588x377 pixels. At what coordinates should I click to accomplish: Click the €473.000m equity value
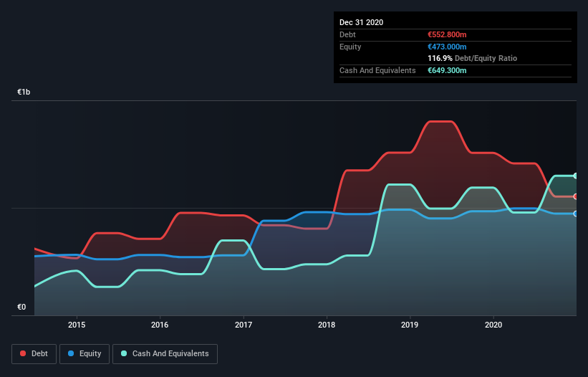click(447, 47)
